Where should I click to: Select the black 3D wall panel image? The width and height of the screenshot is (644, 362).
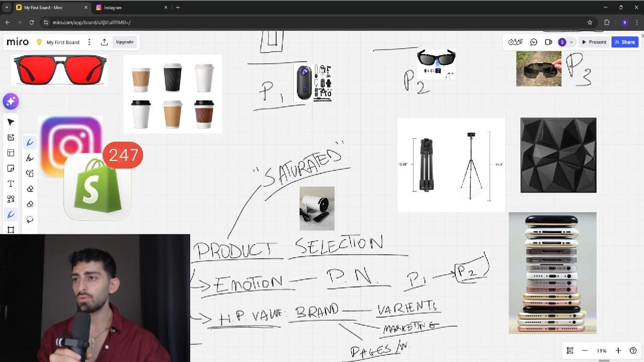tap(558, 155)
